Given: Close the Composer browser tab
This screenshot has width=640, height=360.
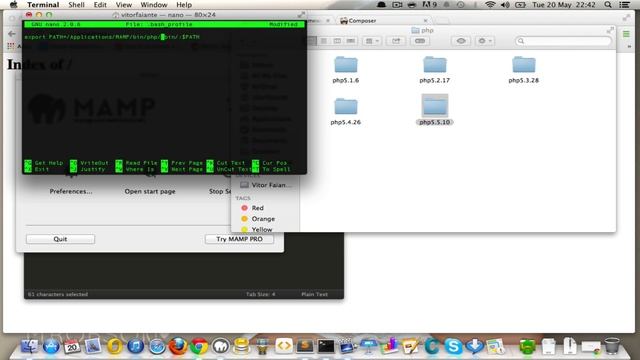Looking at the screenshot, I should click(425, 20).
